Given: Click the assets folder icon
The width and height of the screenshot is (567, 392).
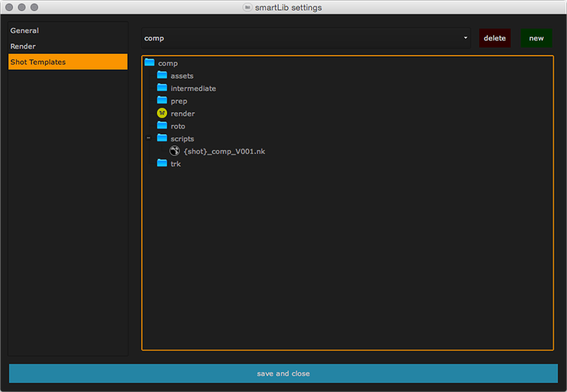Looking at the screenshot, I should pyautogui.click(x=162, y=75).
